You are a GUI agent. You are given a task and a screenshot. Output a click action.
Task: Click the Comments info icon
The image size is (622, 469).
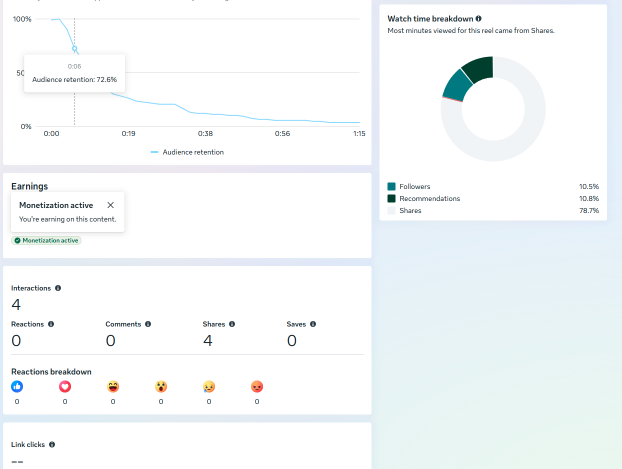pyautogui.click(x=148, y=324)
